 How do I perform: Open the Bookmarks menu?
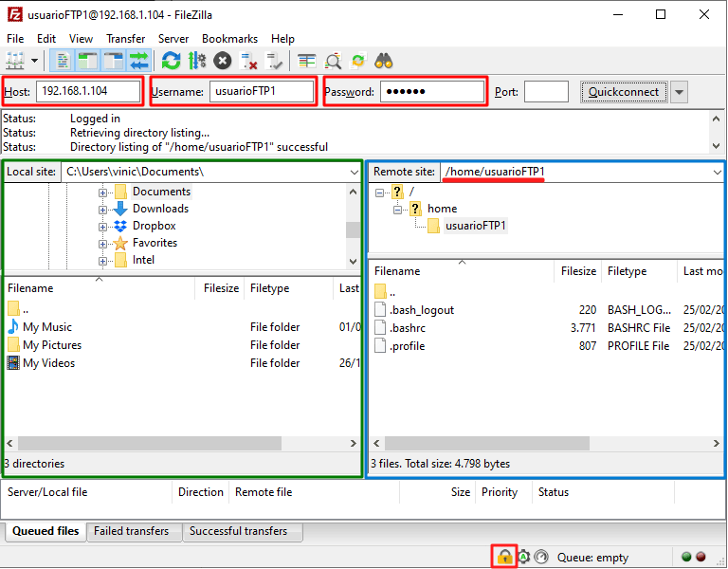click(229, 39)
